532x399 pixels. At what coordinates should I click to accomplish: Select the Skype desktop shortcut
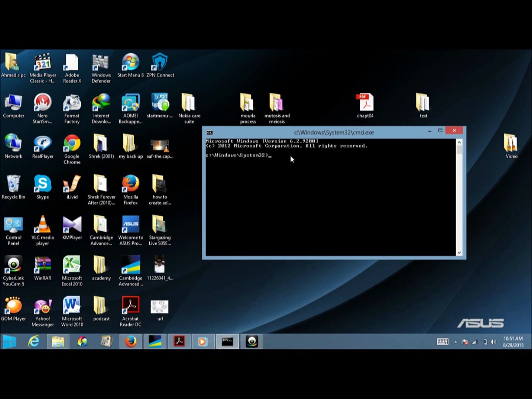coord(42,184)
